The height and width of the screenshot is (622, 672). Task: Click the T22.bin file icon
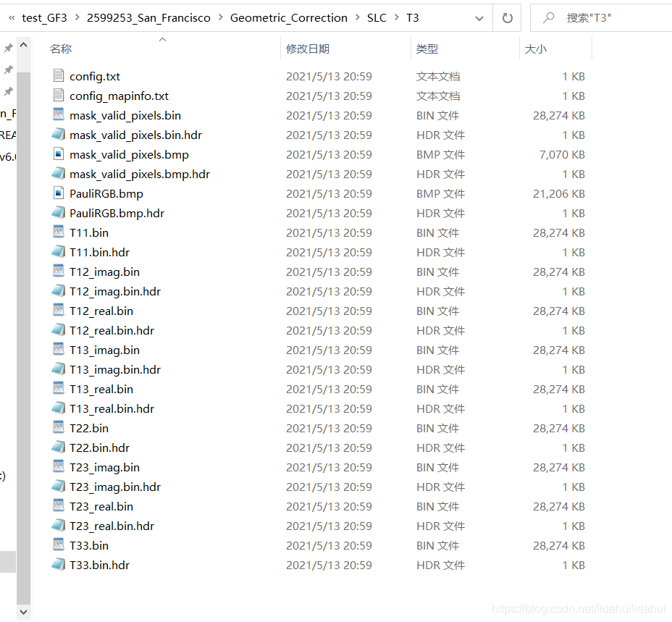point(59,427)
